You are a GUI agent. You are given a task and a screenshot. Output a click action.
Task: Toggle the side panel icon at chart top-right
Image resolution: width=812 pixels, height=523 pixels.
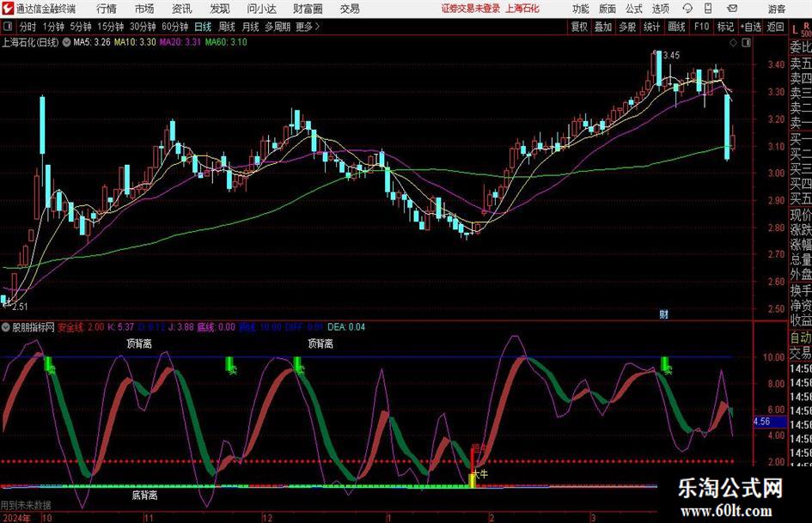tap(746, 43)
